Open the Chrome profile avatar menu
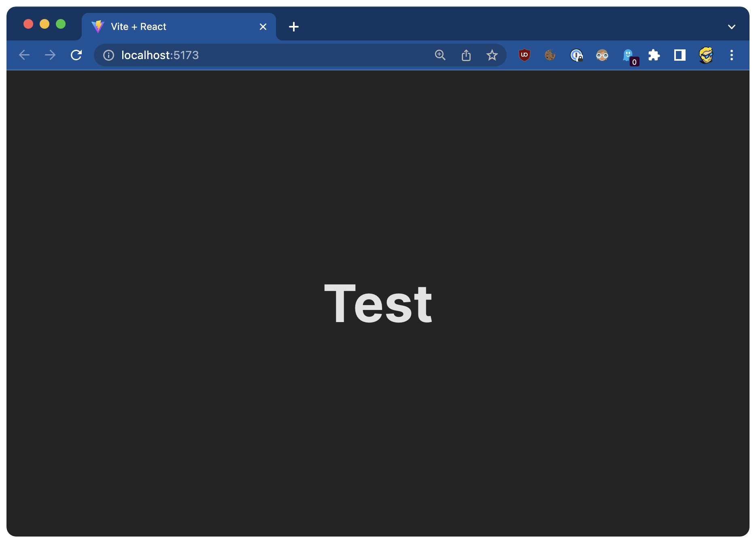 click(706, 55)
